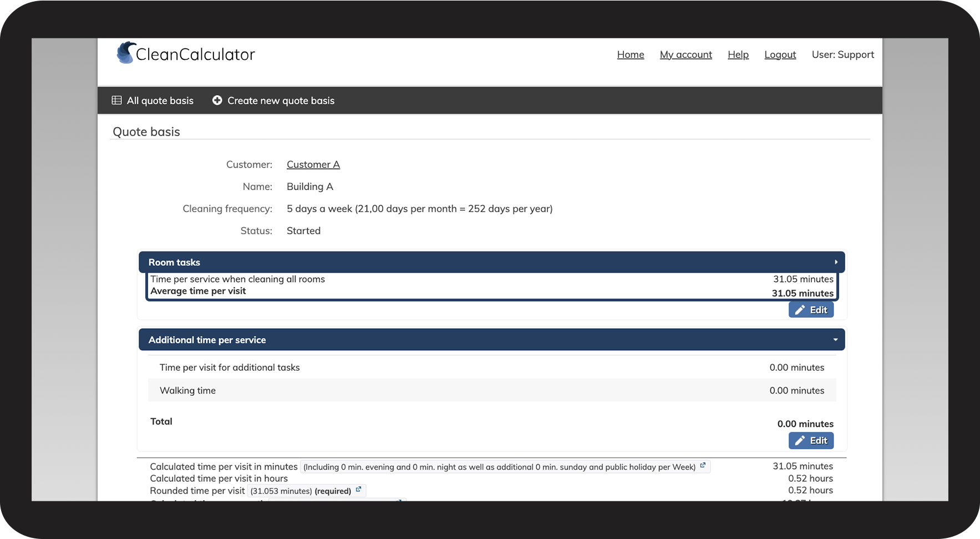Viewport: 980px width, 539px height.
Task: Click the Quote basis page heading
Action: [x=146, y=132]
